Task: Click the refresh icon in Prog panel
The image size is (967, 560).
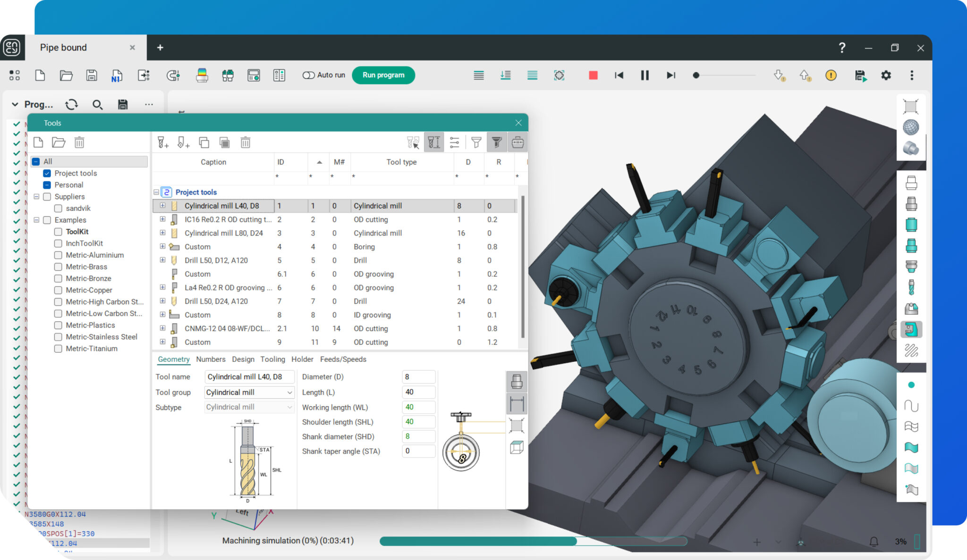Action: pyautogui.click(x=72, y=105)
